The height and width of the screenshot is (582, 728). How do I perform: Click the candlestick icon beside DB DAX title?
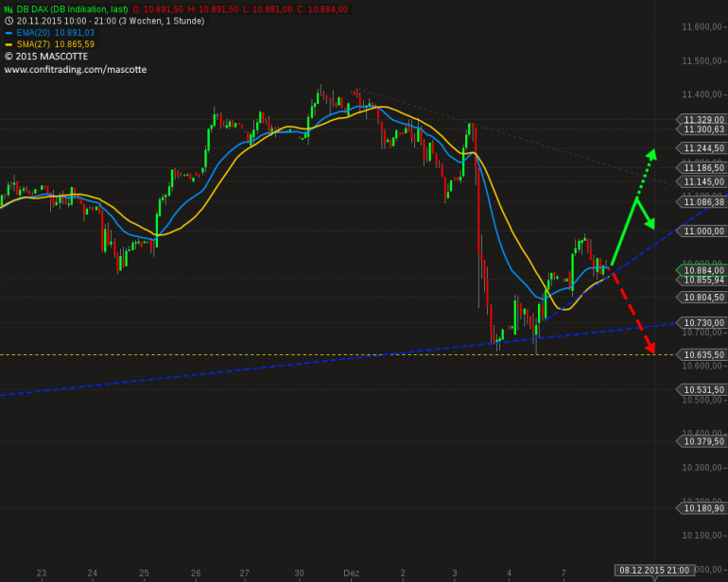tap(9, 9)
